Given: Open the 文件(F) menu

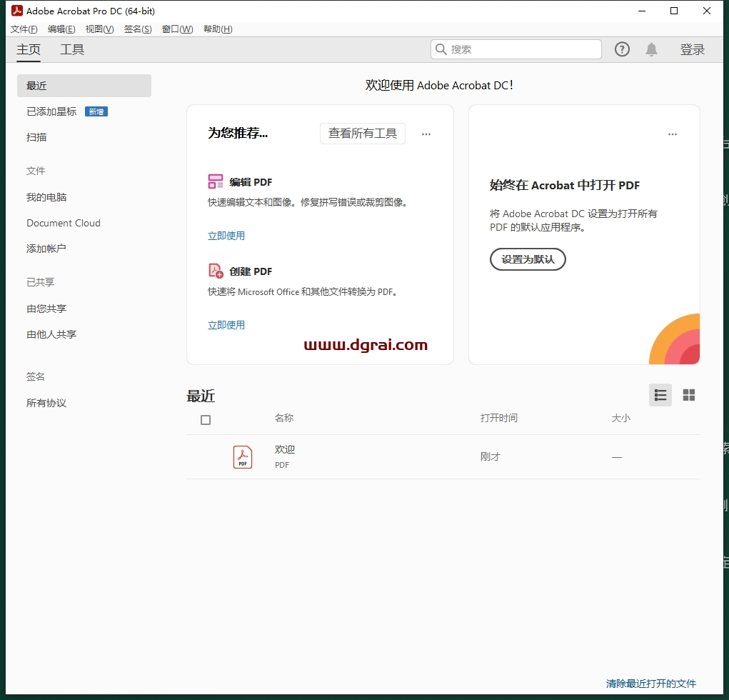Looking at the screenshot, I should pos(24,29).
